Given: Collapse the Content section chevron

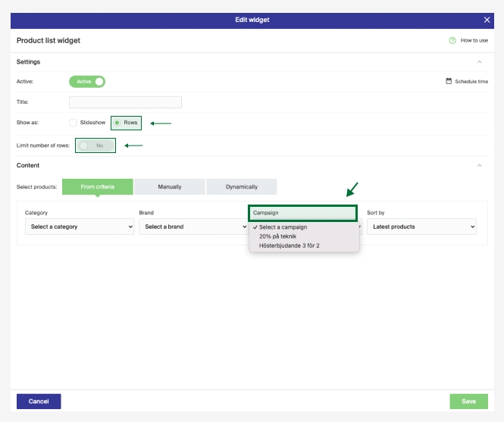Looking at the screenshot, I should click(x=479, y=165).
